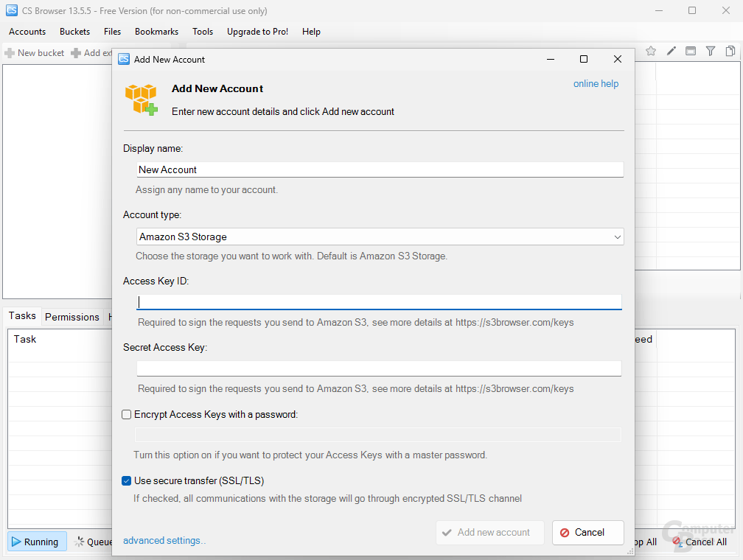Enable Encrypt Access Keys with a password
The image size is (743, 560).
[x=127, y=415]
